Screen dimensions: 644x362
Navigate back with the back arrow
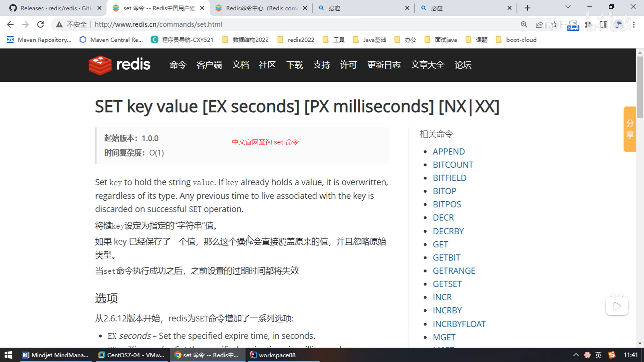point(10,24)
